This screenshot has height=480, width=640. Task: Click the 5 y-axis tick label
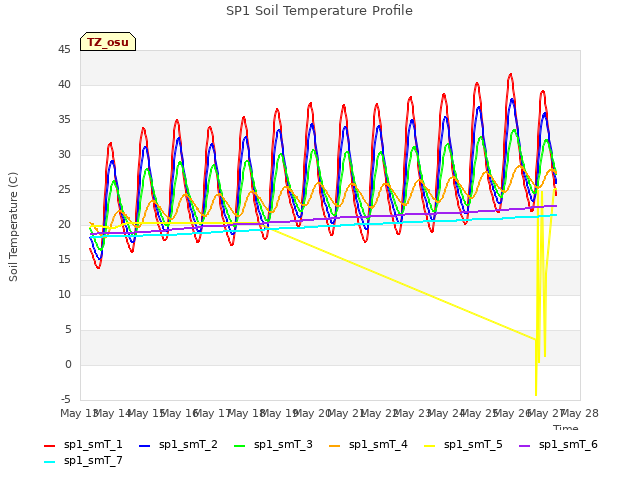(x=68, y=329)
